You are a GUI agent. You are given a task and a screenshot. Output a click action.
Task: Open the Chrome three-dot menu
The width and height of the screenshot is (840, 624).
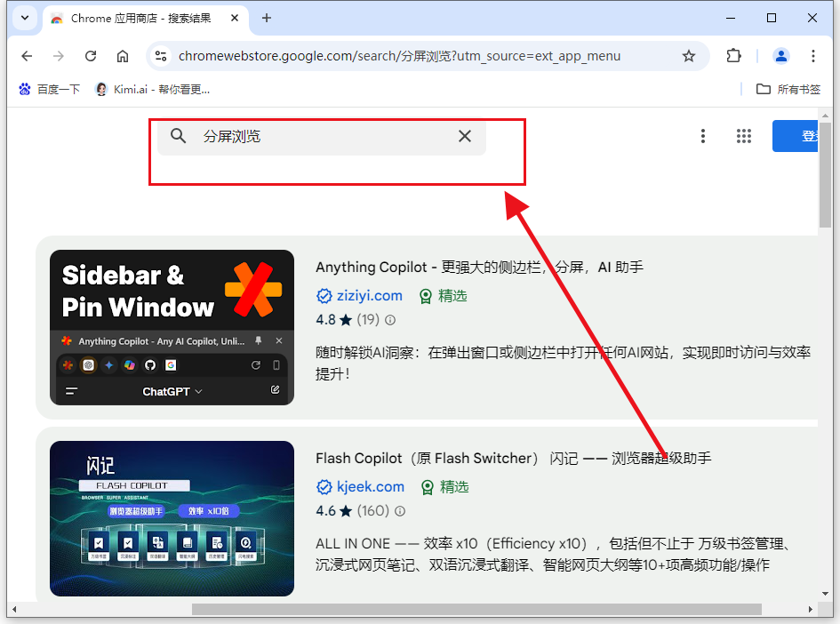[x=813, y=56]
